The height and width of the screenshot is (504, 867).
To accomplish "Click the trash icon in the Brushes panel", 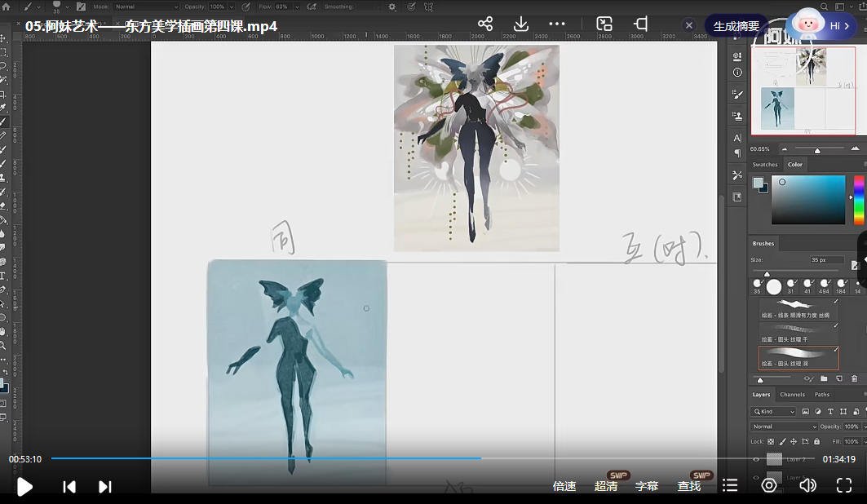I will click(x=854, y=378).
